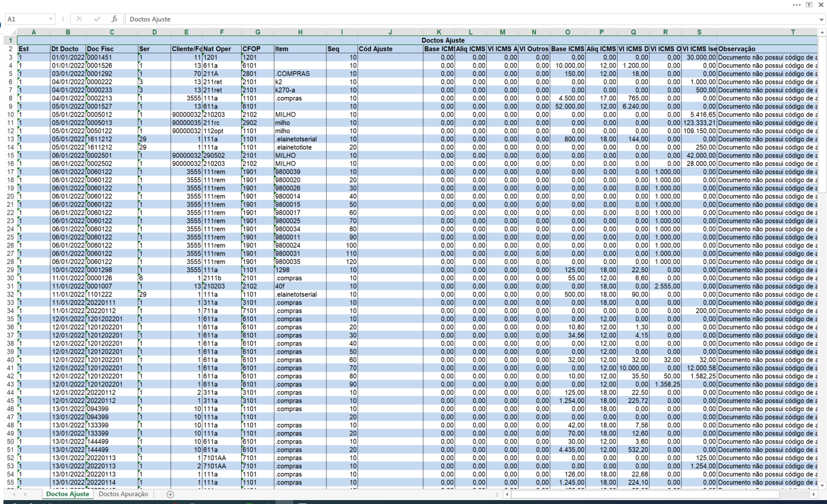The image size is (827, 504).
Task: Select row 10 header
Action: 10,115
